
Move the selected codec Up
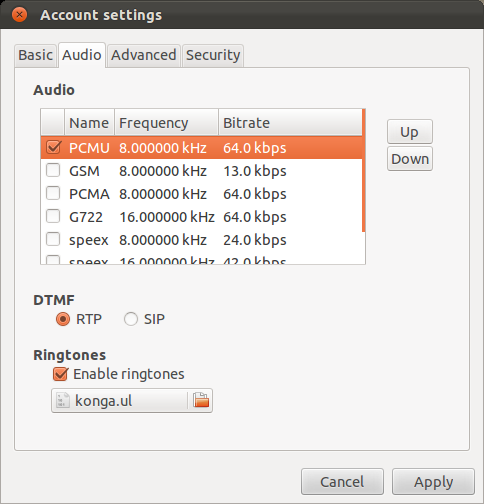coord(410,132)
